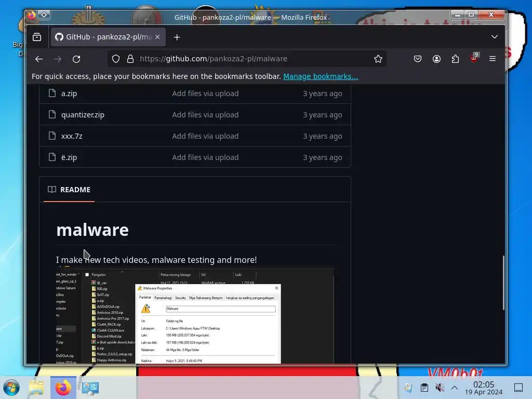
Task: Bookmark this page with the star icon
Action: [x=378, y=59]
